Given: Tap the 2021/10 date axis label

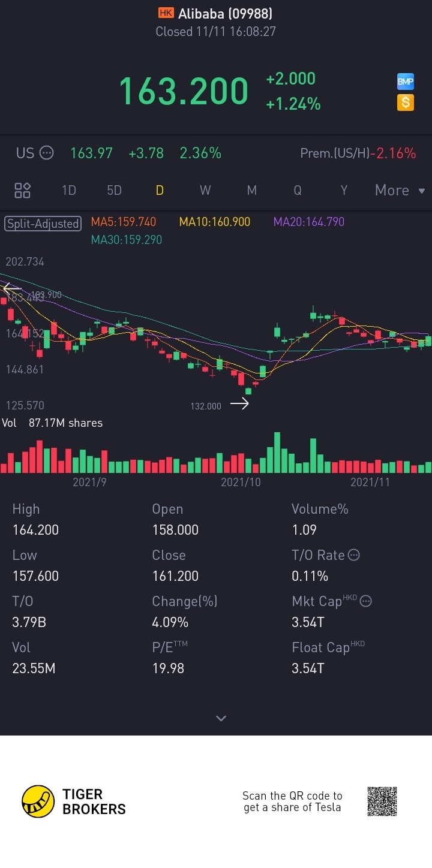Looking at the screenshot, I should [241, 482].
